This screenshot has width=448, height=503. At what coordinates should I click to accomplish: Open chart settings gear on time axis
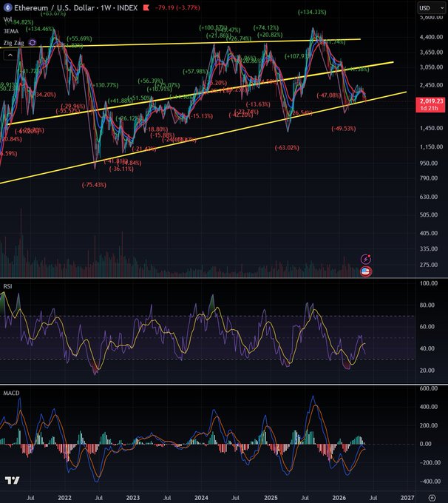[432, 498]
